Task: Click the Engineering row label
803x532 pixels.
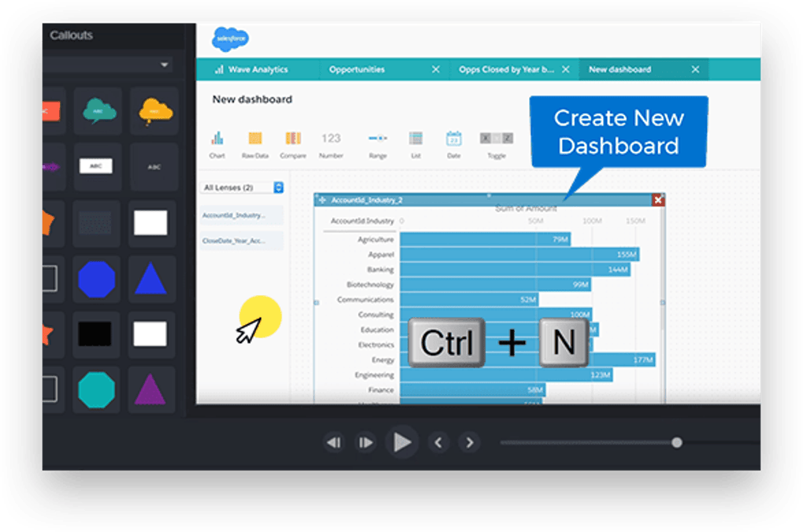Action: [x=375, y=375]
